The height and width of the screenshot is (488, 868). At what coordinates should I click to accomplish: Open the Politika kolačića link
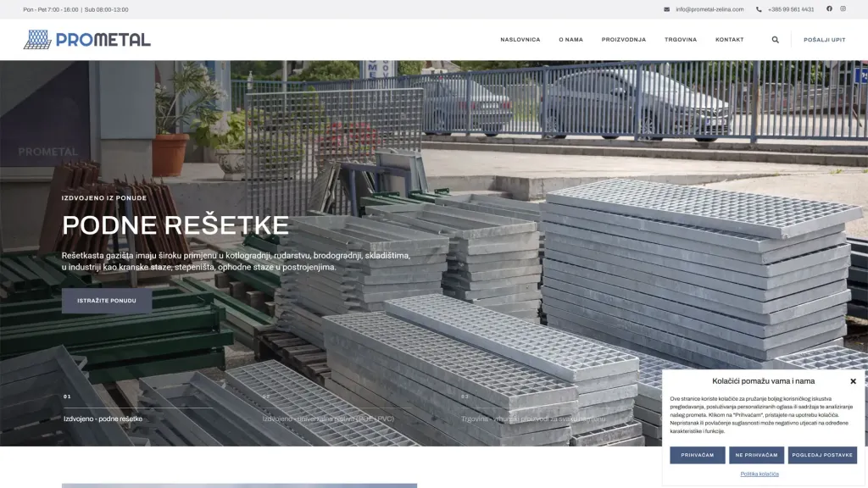point(759,474)
